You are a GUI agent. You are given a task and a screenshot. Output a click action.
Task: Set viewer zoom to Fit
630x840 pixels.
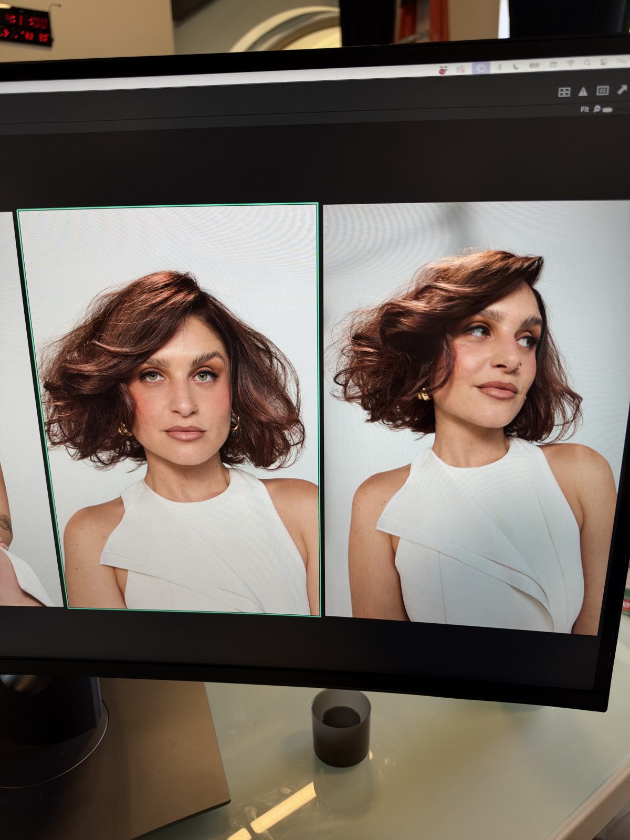(x=585, y=109)
